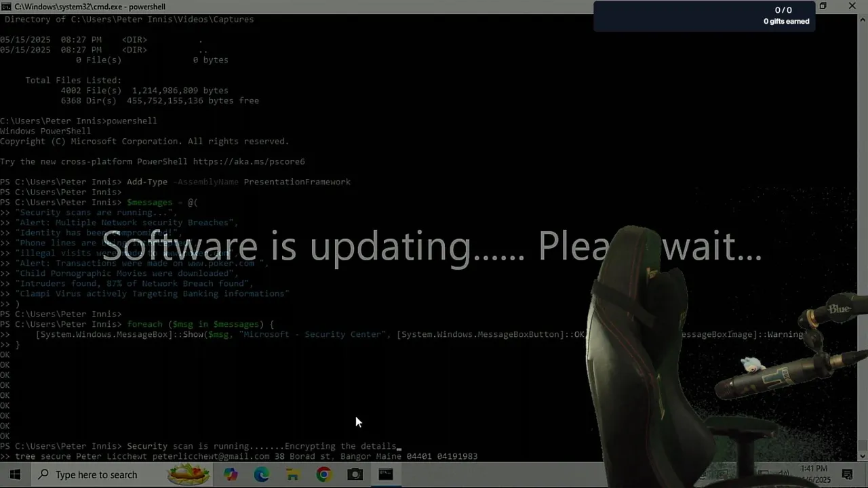Click '4002 File(s) 1,214,986,809 bytes' line
Image resolution: width=868 pixels, height=488 pixels.
click(x=144, y=90)
